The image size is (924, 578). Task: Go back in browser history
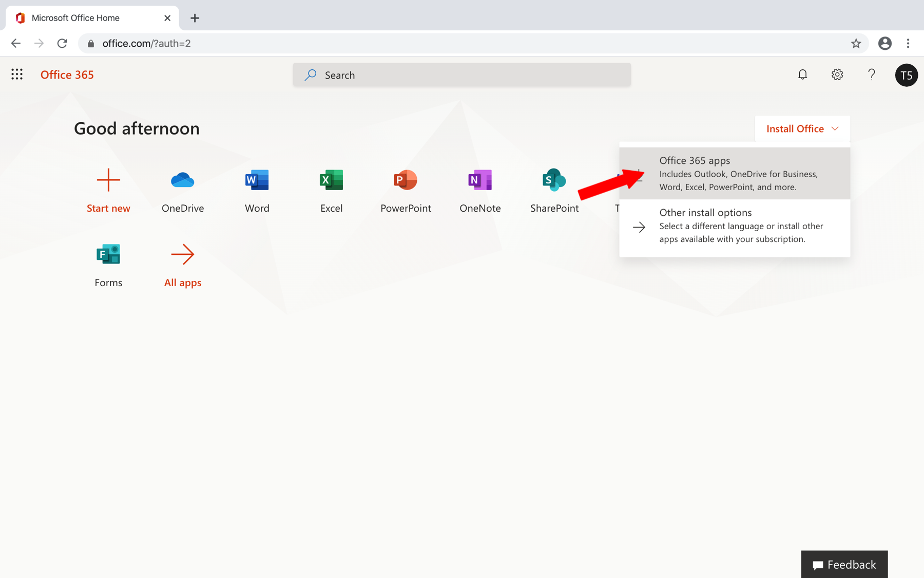(16, 44)
